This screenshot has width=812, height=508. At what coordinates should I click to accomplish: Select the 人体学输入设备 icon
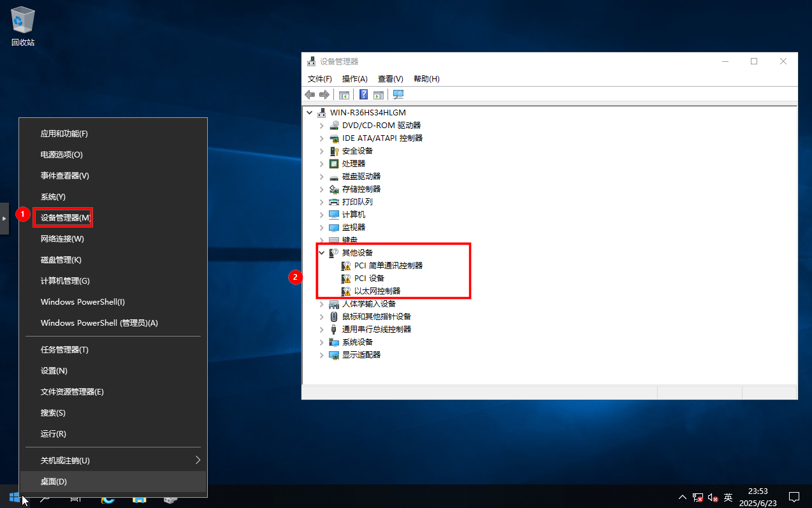(x=334, y=304)
